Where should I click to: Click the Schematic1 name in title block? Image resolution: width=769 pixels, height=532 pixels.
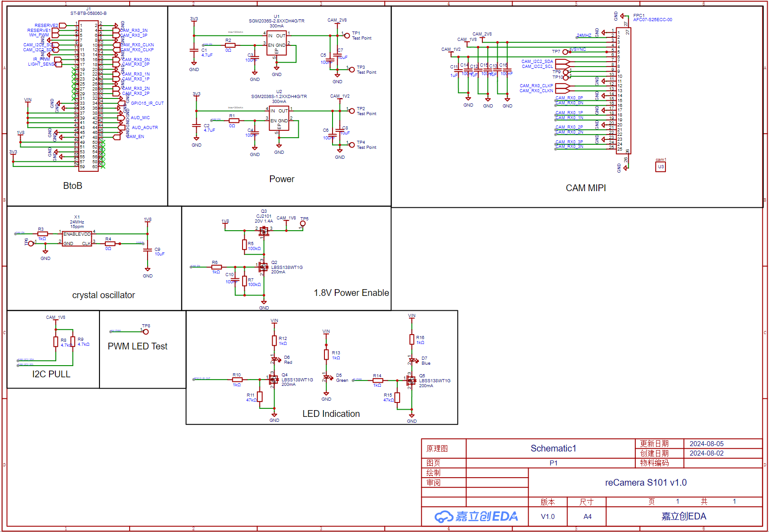tap(553, 448)
